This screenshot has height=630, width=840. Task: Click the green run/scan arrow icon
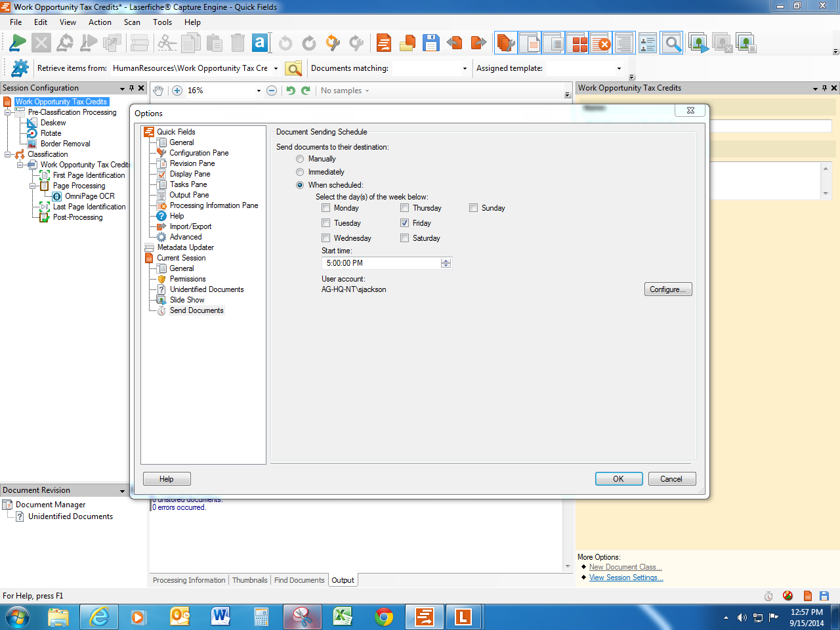pyautogui.click(x=17, y=43)
